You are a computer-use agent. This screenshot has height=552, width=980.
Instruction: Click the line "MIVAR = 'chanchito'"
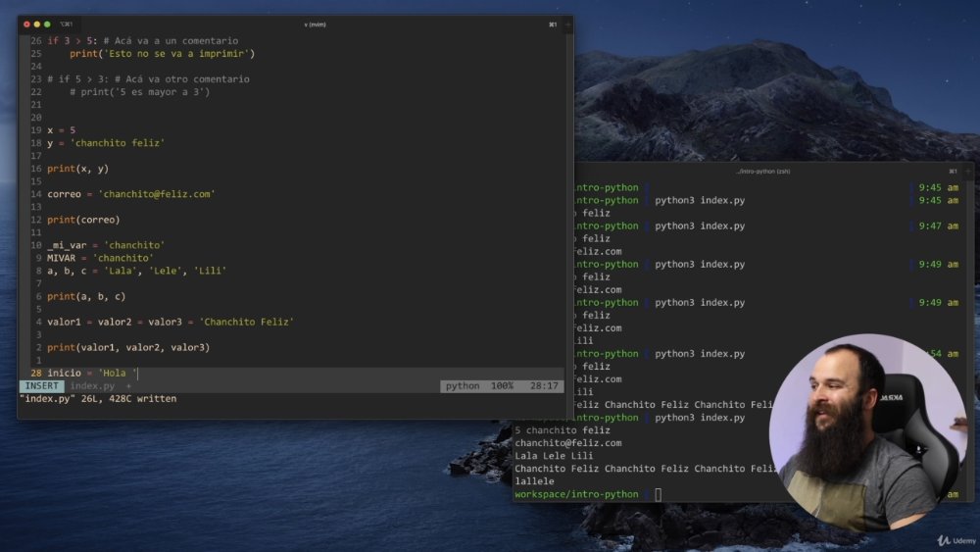click(x=100, y=258)
